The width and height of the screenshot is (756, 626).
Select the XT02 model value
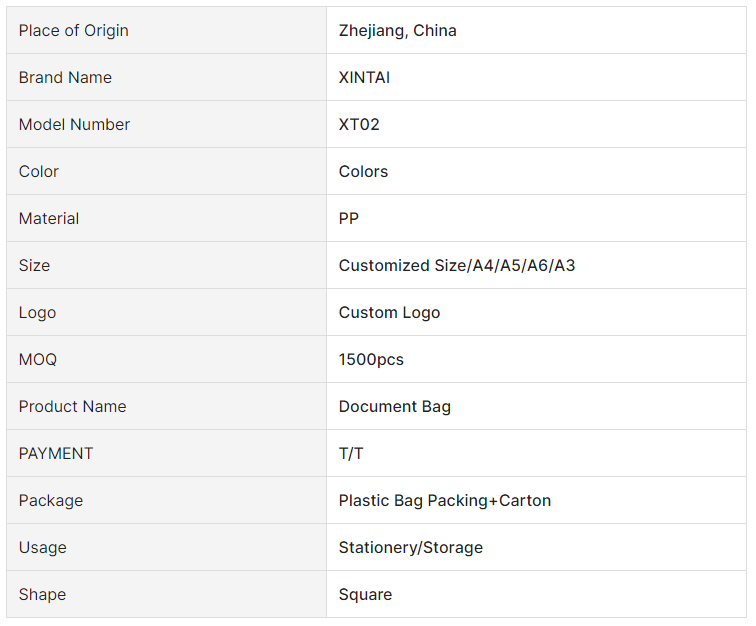[359, 124]
